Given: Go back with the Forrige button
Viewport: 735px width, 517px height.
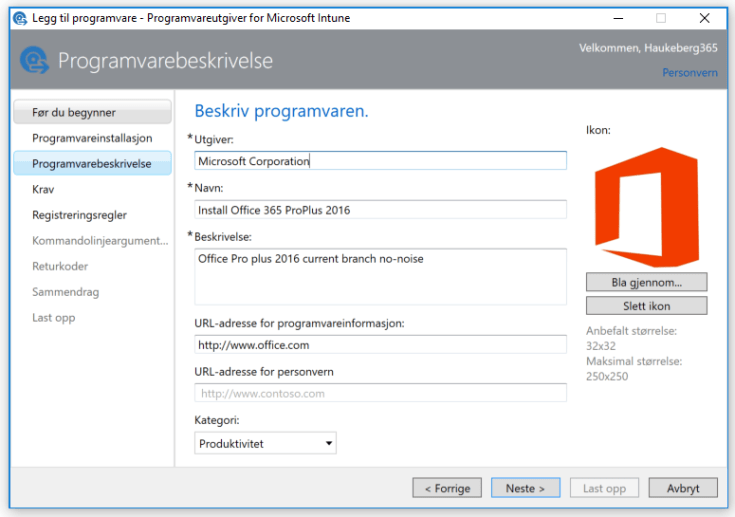Looking at the screenshot, I should [446, 488].
